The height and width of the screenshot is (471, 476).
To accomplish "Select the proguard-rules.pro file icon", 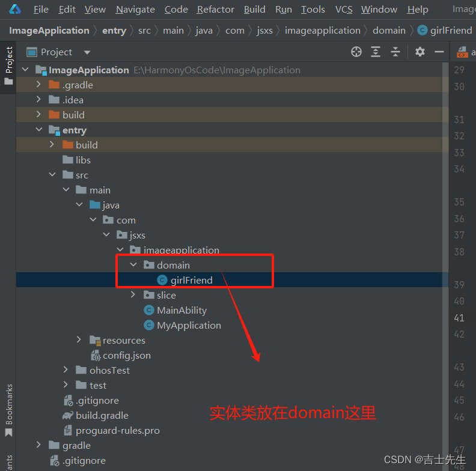I will pos(68,430).
